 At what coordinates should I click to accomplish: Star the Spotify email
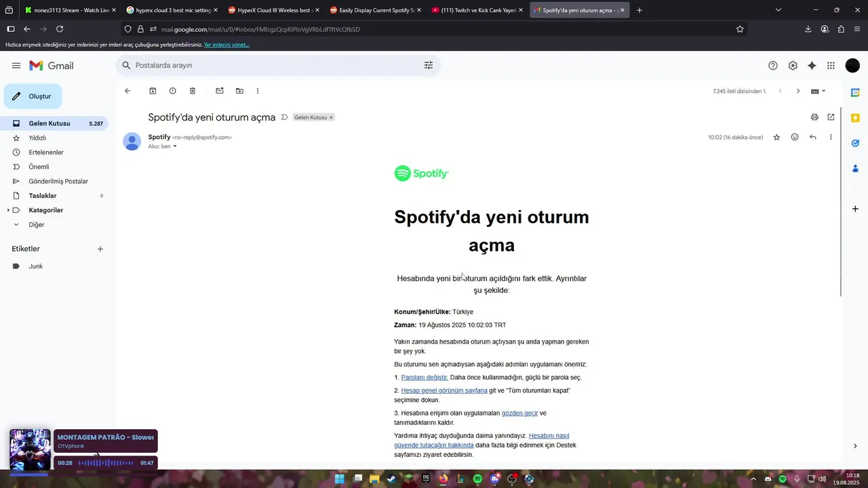click(x=776, y=137)
